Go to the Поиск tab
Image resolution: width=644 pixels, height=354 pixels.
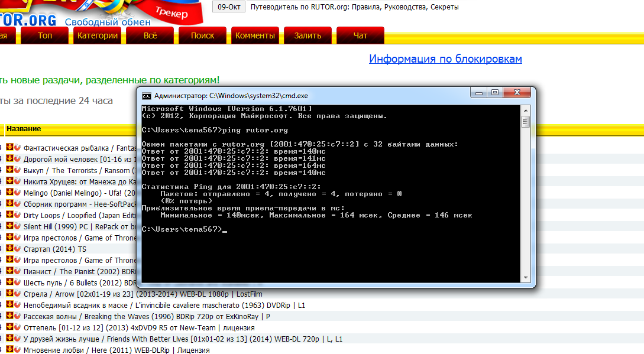point(202,35)
